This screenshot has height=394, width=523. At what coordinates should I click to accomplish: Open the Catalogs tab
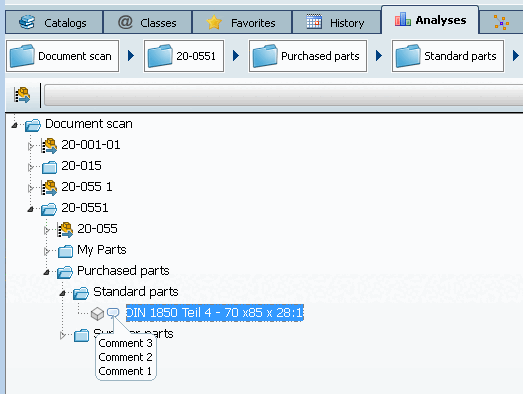tap(54, 22)
